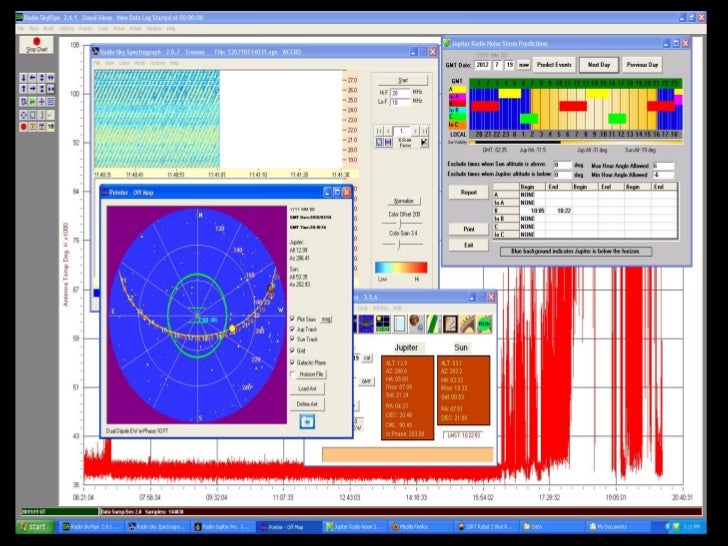This screenshot has height=546, width=728.
Task: Open the Help menu in Radio SkyPipe
Action: tap(171, 29)
